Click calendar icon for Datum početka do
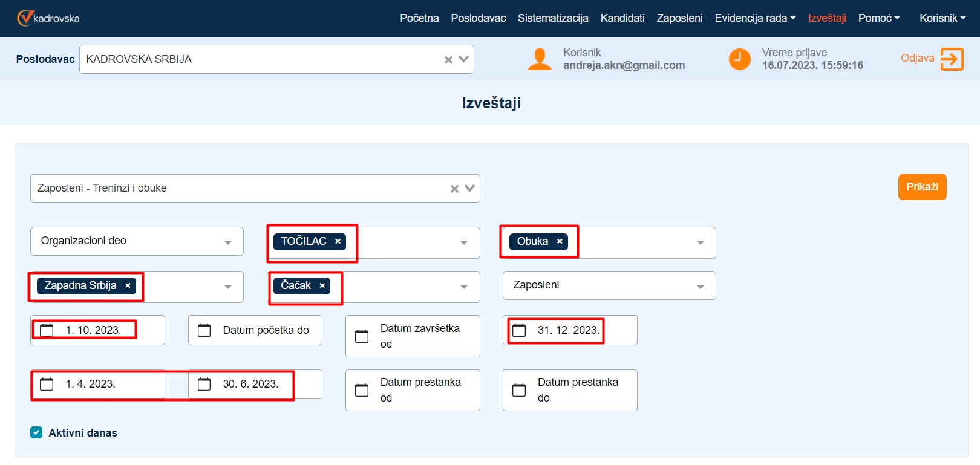The width and height of the screenshot is (980, 465). pos(204,330)
